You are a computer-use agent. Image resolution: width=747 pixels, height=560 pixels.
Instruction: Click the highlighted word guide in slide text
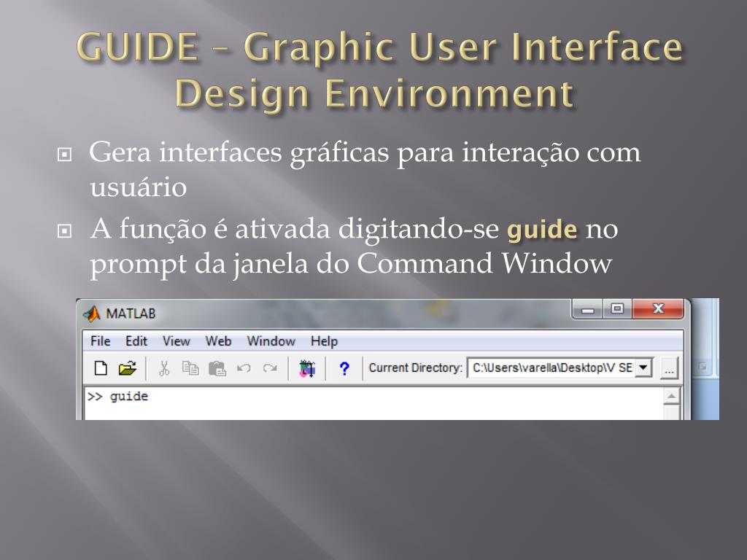point(542,230)
